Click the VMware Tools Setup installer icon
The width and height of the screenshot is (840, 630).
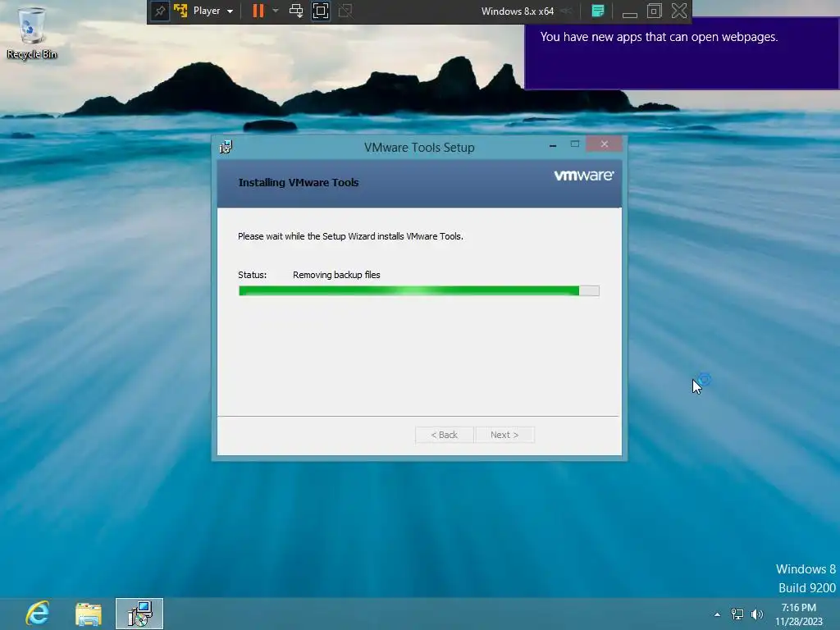tap(226, 147)
